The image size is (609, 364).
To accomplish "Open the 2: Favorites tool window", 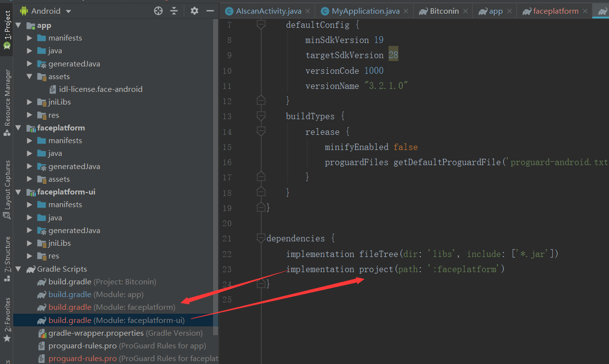I will (7, 320).
